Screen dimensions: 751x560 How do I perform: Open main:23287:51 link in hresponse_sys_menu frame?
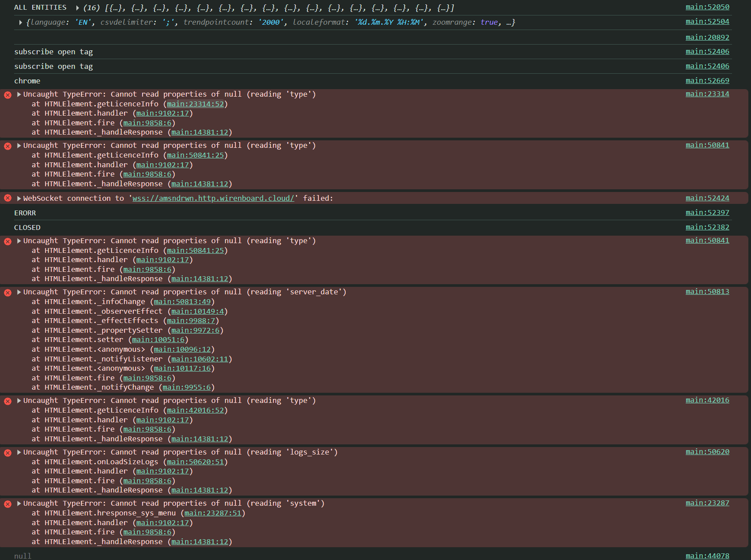[x=213, y=513]
